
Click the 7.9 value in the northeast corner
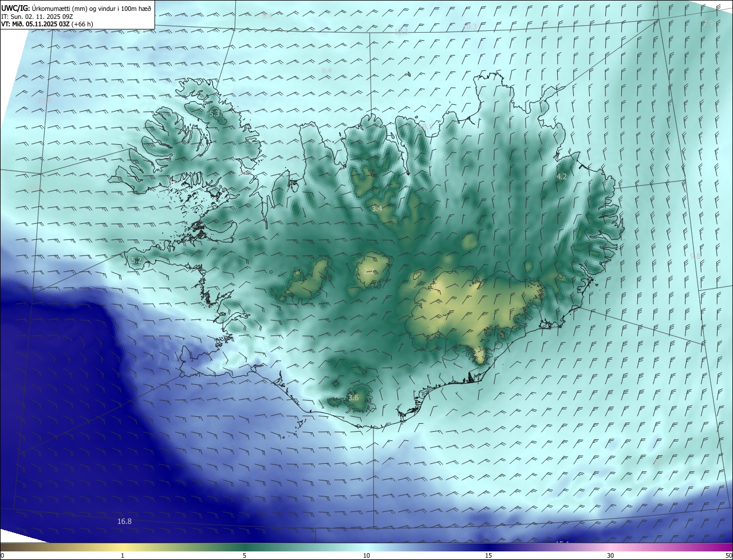tap(708, 23)
